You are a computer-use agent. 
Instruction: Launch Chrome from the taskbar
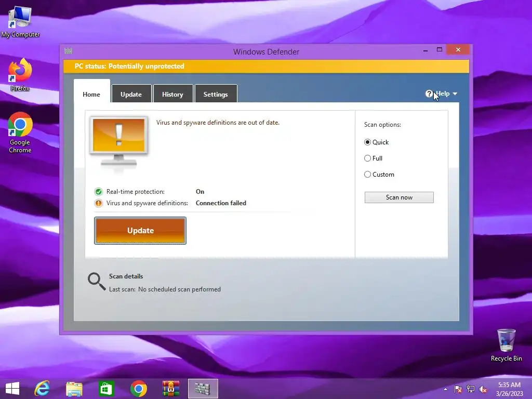click(x=138, y=389)
